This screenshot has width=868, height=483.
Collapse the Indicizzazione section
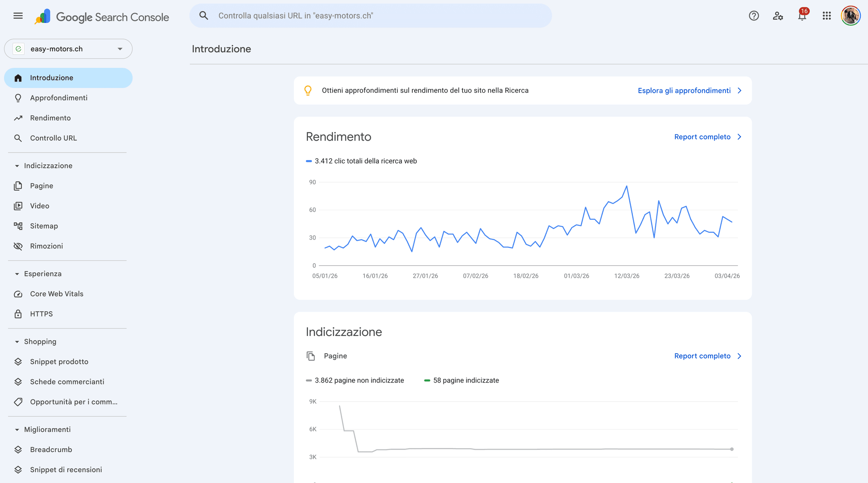[16, 166]
